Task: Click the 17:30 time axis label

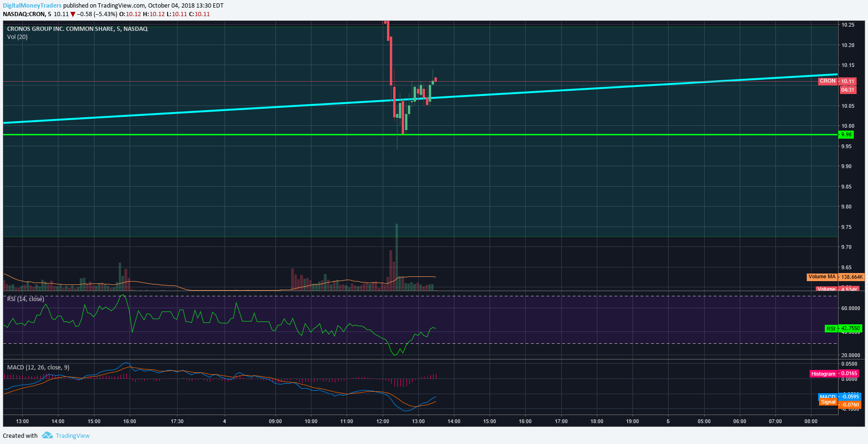Action: (x=177, y=422)
